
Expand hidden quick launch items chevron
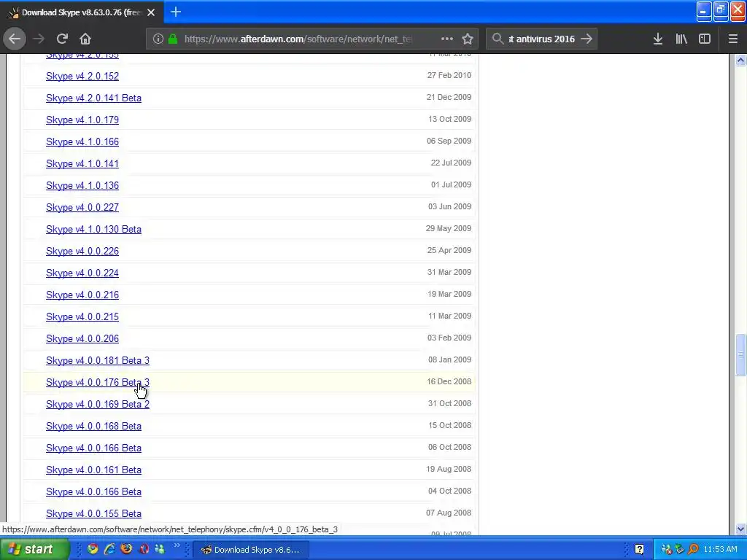click(x=177, y=545)
